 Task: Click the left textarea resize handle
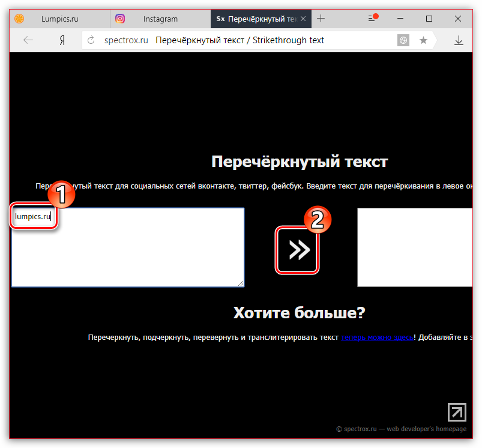(x=241, y=283)
